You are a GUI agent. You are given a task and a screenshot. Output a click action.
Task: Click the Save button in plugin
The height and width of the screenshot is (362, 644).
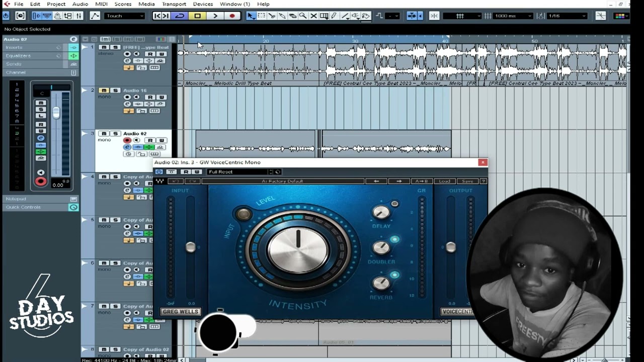467,182
